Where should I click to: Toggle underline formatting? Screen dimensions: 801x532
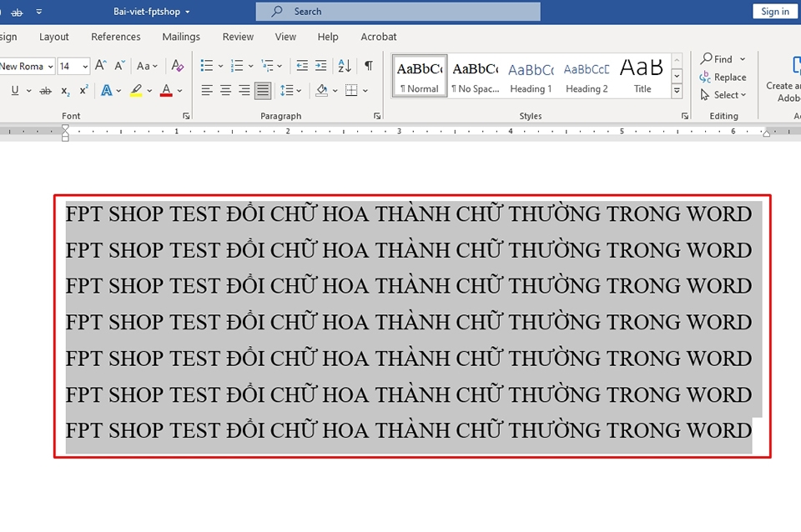tap(15, 90)
